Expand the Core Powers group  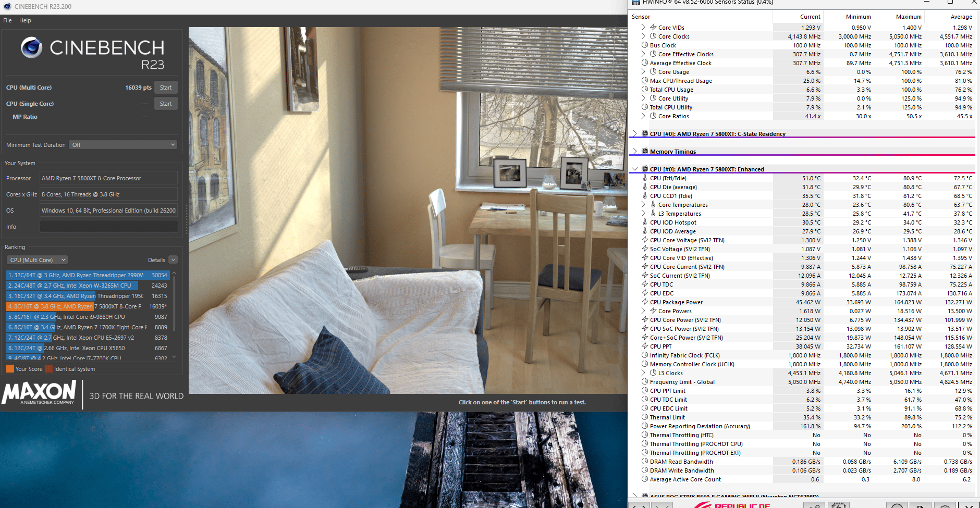tap(643, 311)
